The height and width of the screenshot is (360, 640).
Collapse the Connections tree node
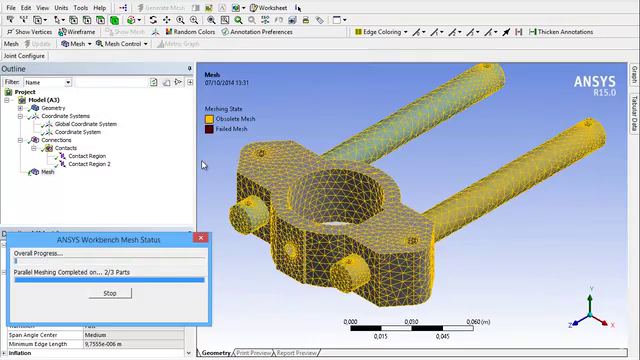tap(20, 140)
